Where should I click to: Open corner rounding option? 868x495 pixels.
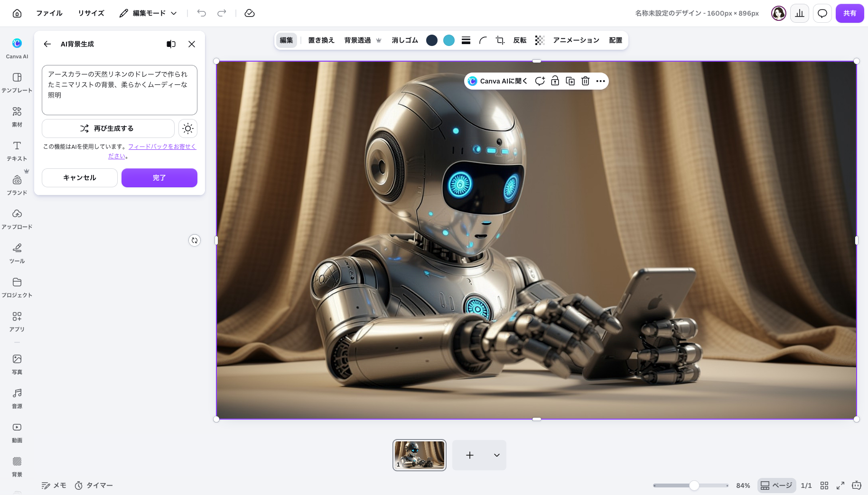tap(483, 40)
